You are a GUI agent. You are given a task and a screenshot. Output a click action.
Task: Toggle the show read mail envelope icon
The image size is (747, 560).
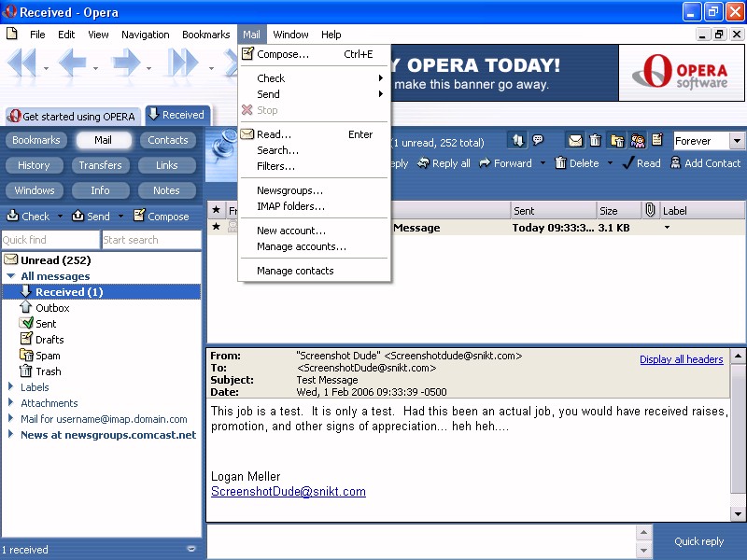(575, 141)
